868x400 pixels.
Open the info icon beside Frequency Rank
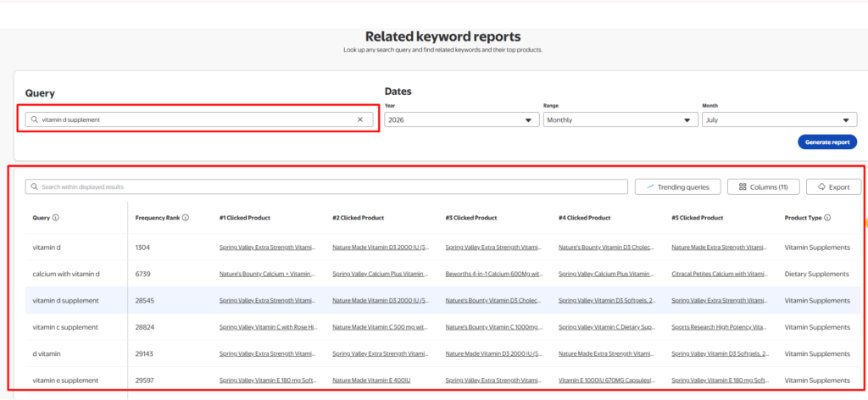coord(186,218)
